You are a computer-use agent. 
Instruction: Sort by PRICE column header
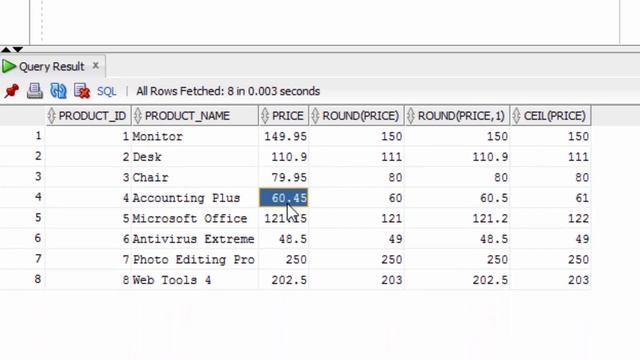coord(284,116)
